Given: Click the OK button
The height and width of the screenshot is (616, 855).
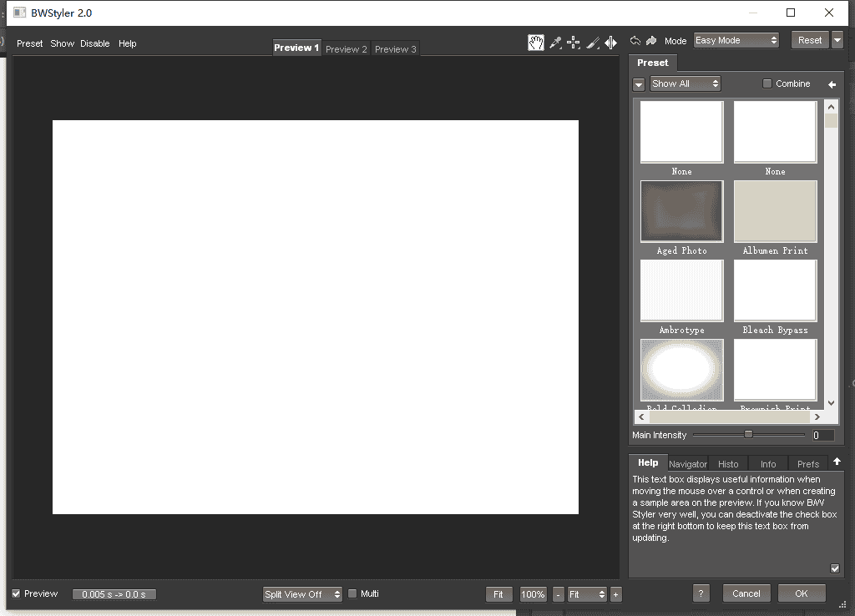Looking at the screenshot, I should tap(801, 593).
